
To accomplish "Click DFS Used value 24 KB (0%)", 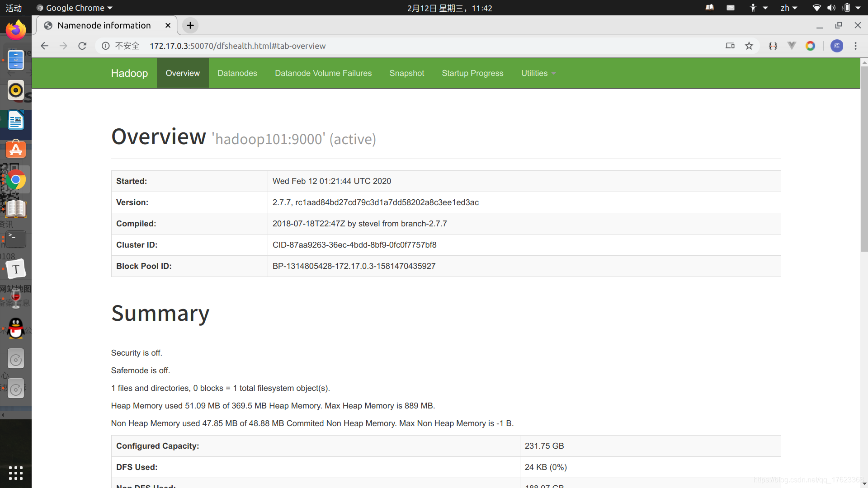I will point(546,467).
